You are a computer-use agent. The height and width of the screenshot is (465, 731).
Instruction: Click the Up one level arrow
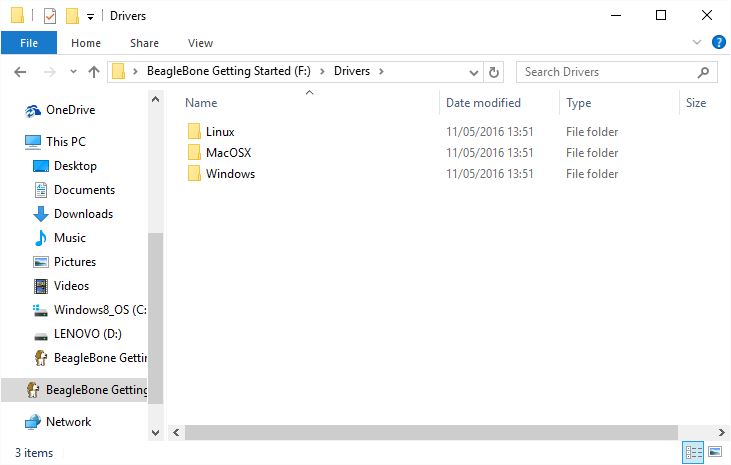(94, 72)
